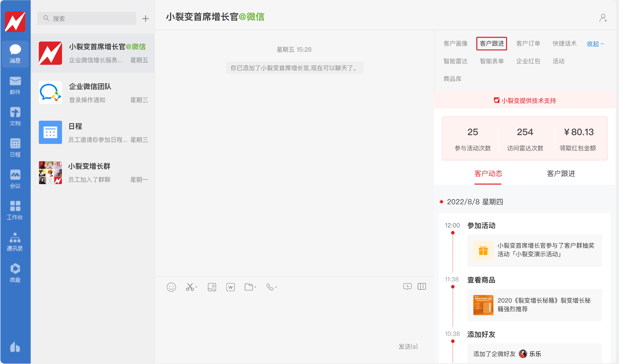Select the highlighted 客户跟进 top tab
619x364 pixels.
492,44
